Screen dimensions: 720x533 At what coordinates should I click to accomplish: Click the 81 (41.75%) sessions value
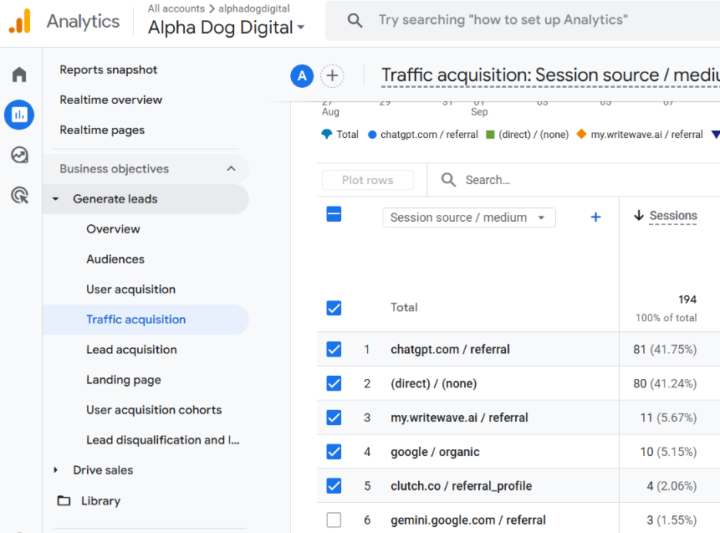click(x=665, y=349)
